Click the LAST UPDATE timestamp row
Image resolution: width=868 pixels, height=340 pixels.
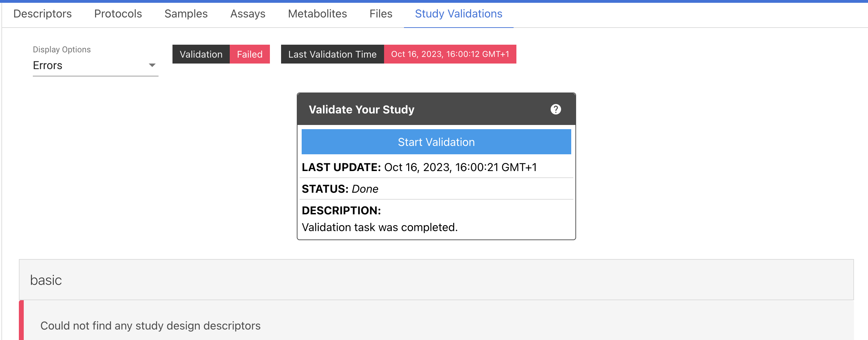pyautogui.click(x=436, y=167)
